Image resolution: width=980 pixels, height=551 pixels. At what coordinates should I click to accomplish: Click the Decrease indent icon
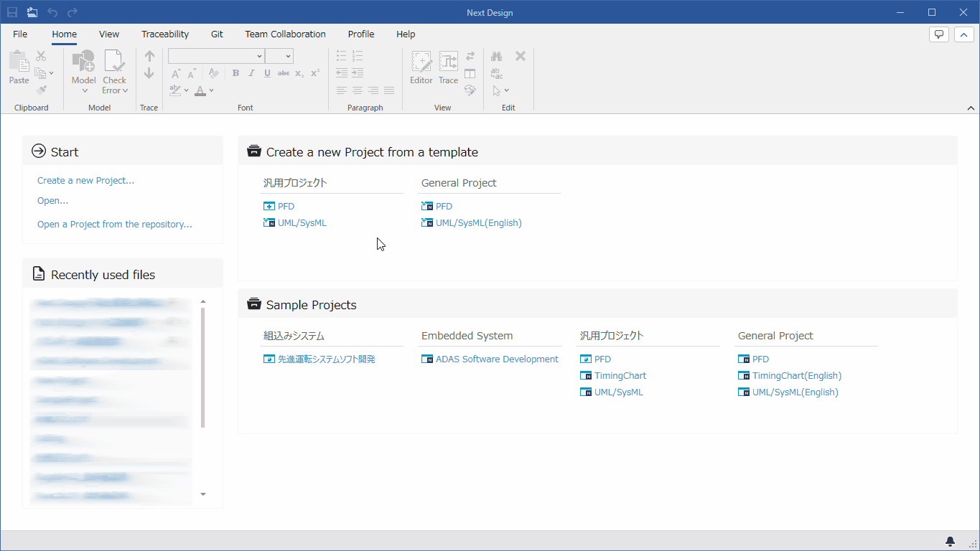tap(341, 73)
